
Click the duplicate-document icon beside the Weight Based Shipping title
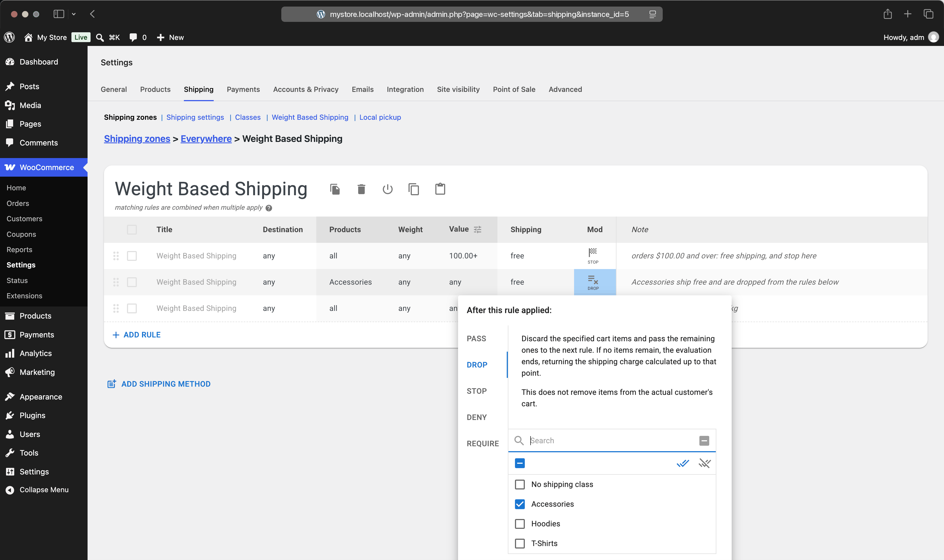click(335, 189)
